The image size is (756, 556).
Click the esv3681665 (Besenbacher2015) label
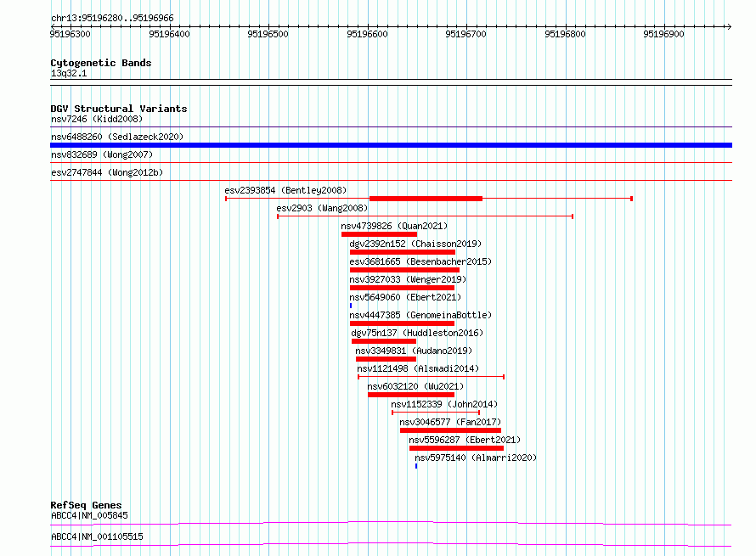coord(420,261)
